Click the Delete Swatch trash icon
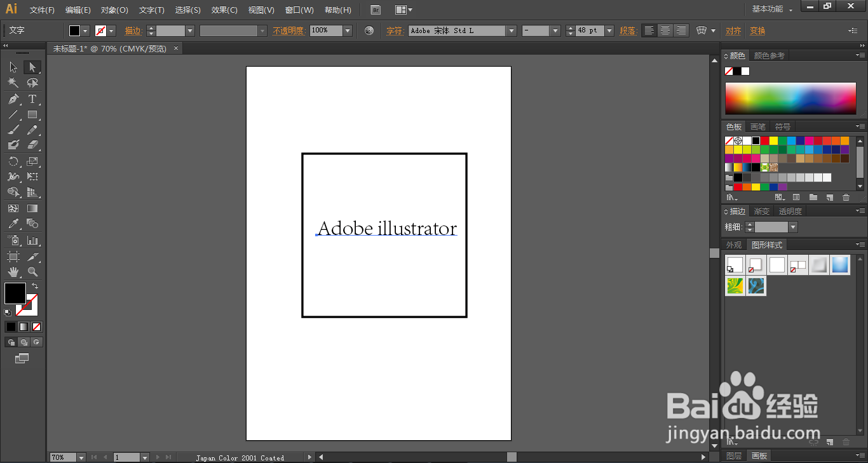 pos(846,198)
